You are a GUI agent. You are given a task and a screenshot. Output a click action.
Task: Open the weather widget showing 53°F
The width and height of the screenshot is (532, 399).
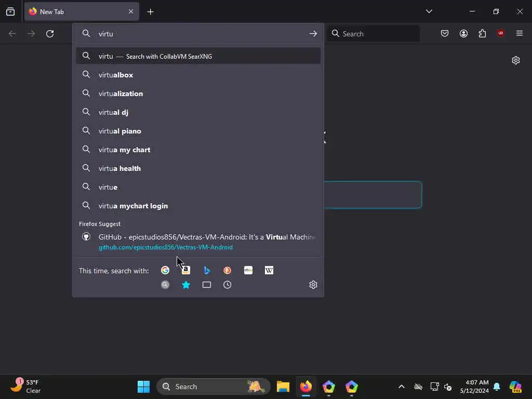[x=25, y=386]
